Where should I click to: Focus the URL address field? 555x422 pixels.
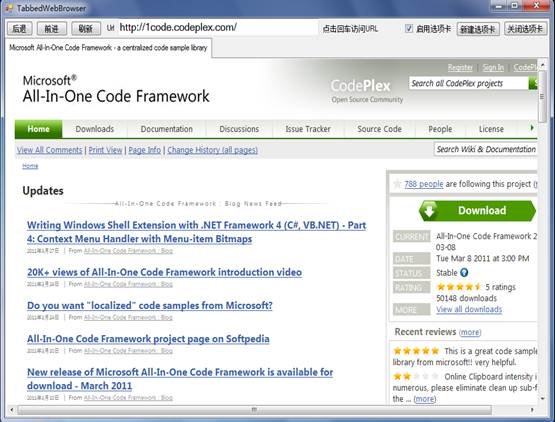[217, 28]
